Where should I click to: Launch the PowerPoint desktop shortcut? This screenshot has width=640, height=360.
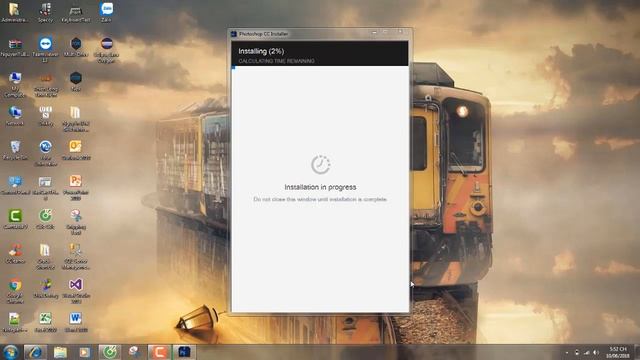(x=76, y=187)
